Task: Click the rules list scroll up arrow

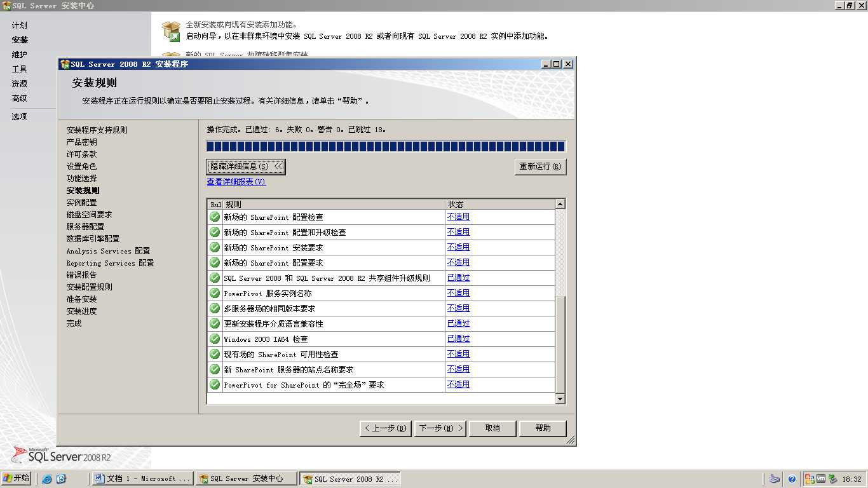Action: click(560, 205)
